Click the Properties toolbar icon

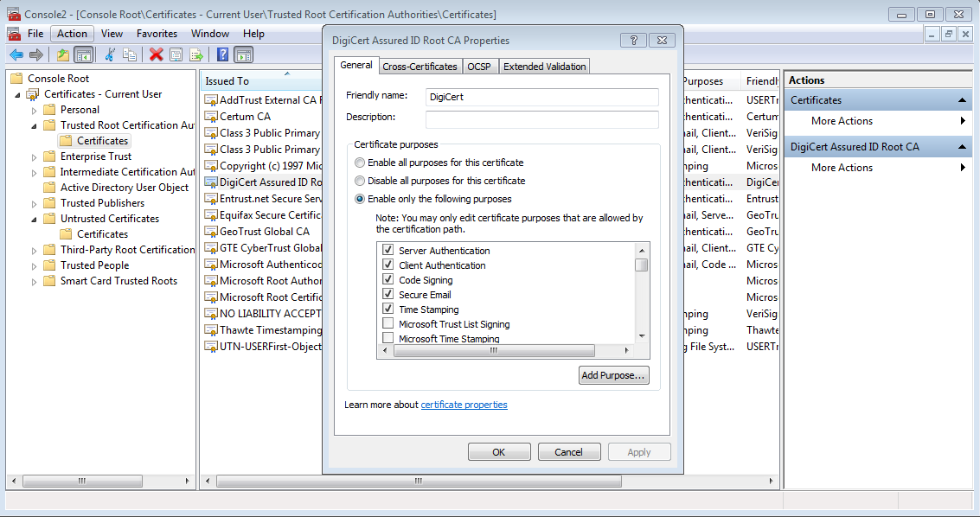point(176,54)
